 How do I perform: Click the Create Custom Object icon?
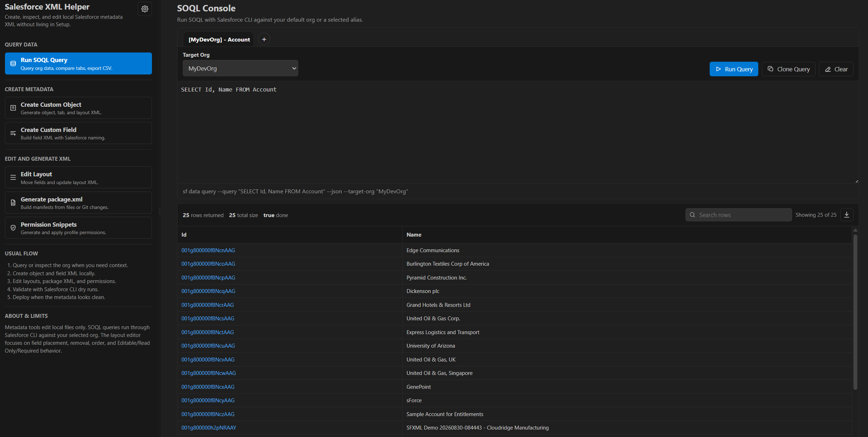(13, 108)
